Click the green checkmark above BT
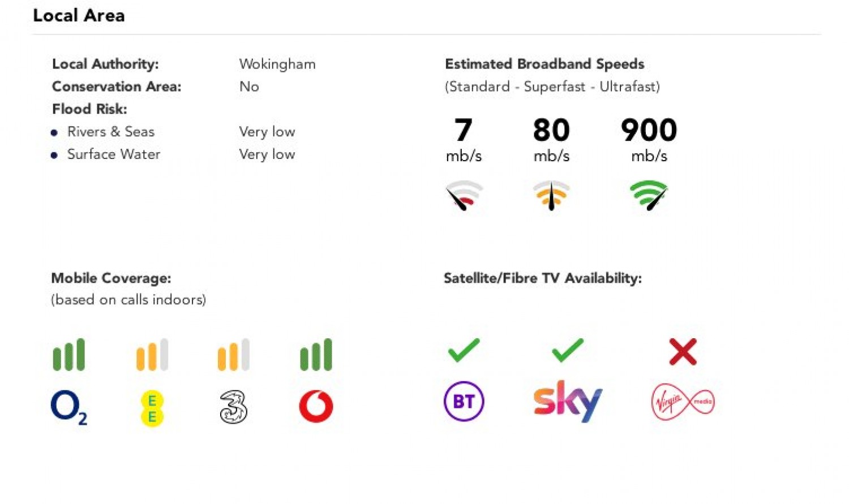 coord(464,350)
